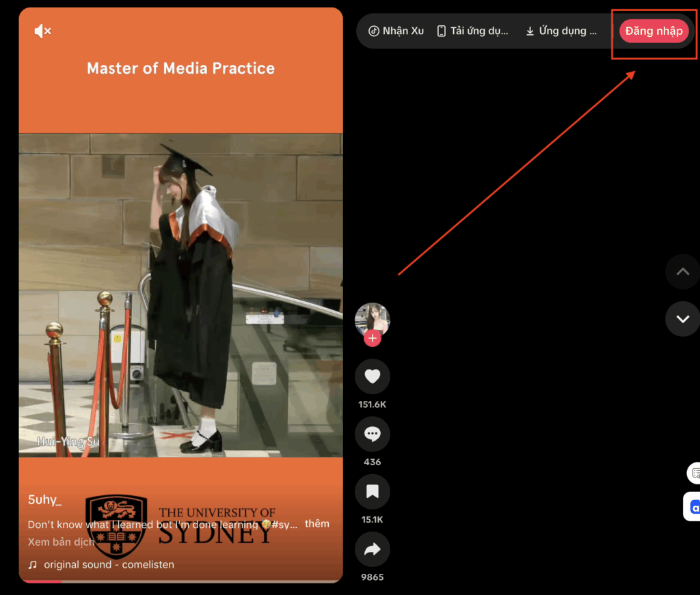The height and width of the screenshot is (595, 700).
Task: Open comments with the speech bubble icon
Action: click(x=372, y=434)
